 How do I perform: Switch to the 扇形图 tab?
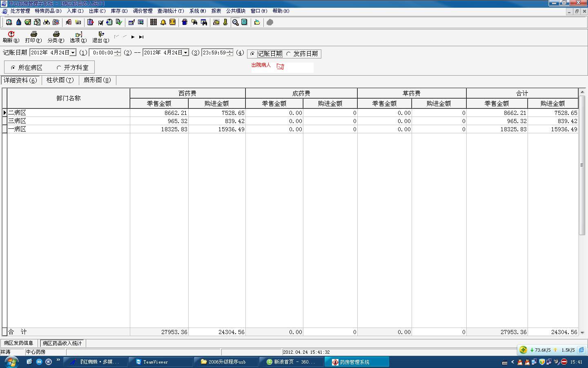[97, 80]
